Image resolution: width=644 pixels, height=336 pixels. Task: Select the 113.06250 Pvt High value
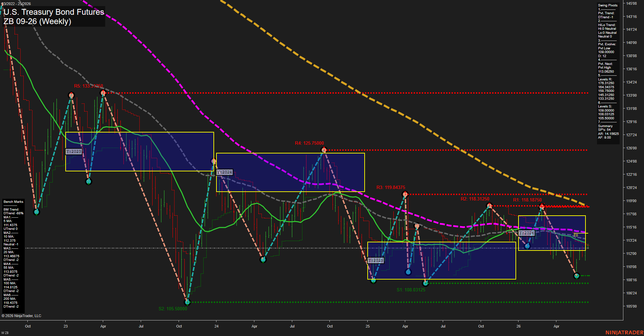(606, 72)
